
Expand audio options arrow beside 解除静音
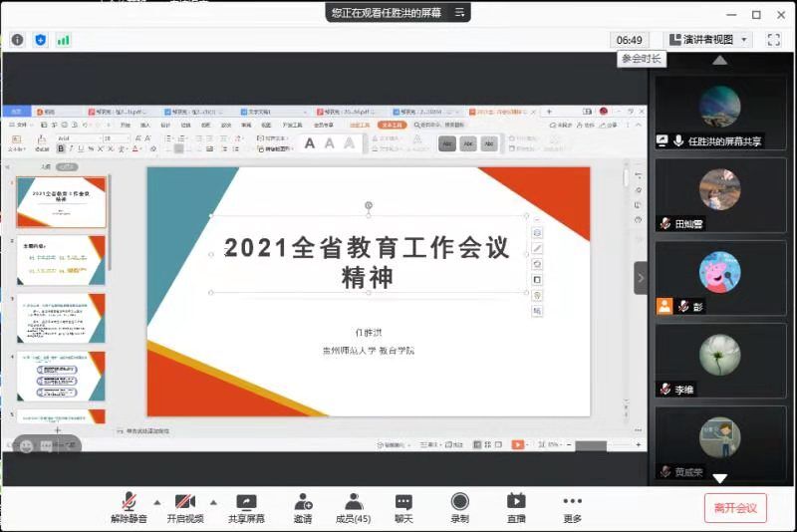tap(156, 501)
